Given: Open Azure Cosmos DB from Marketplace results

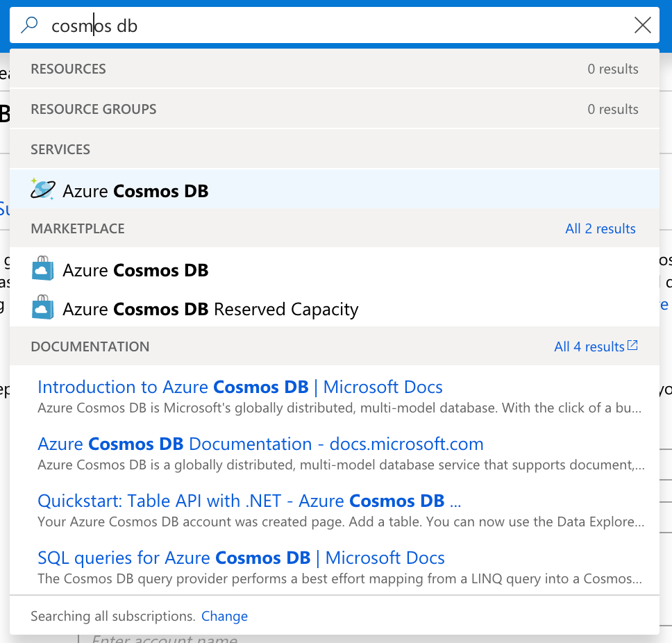Looking at the screenshot, I should click(x=135, y=269).
